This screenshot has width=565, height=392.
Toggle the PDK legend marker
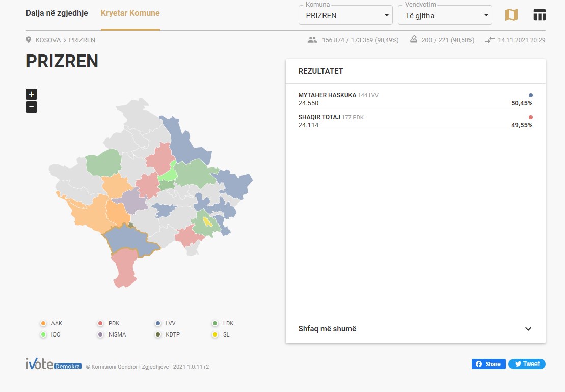click(x=100, y=323)
